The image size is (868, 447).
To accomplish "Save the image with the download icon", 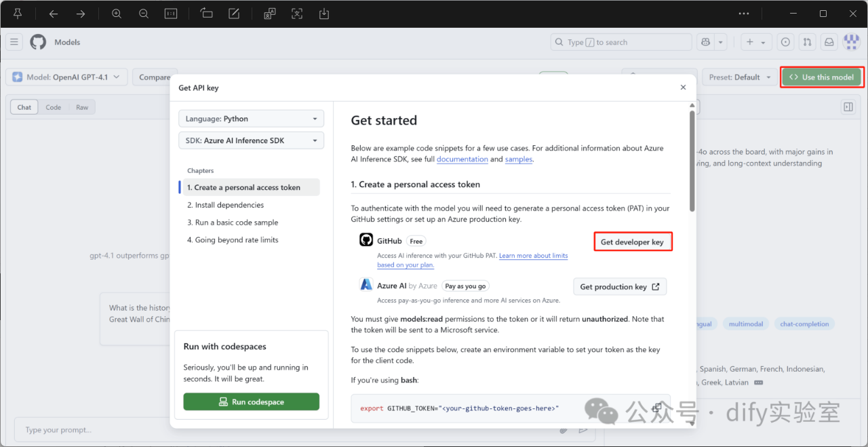I will [x=324, y=14].
